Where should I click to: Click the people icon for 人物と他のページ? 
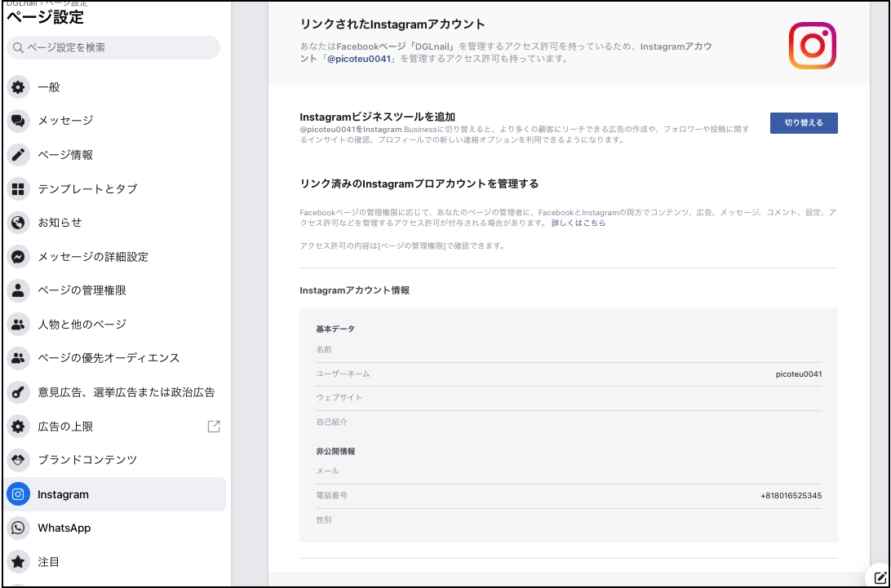[x=18, y=325]
